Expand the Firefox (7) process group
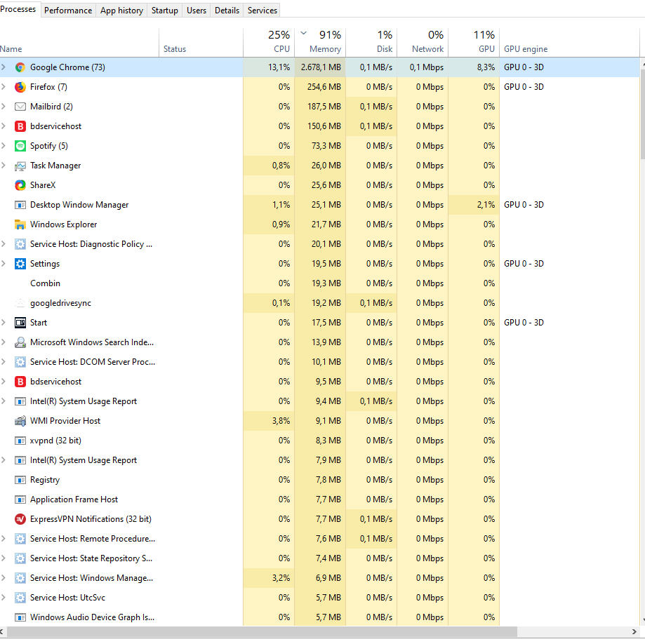The width and height of the screenshot is (645, 644). pyautogui.click(x=4, y=87)
